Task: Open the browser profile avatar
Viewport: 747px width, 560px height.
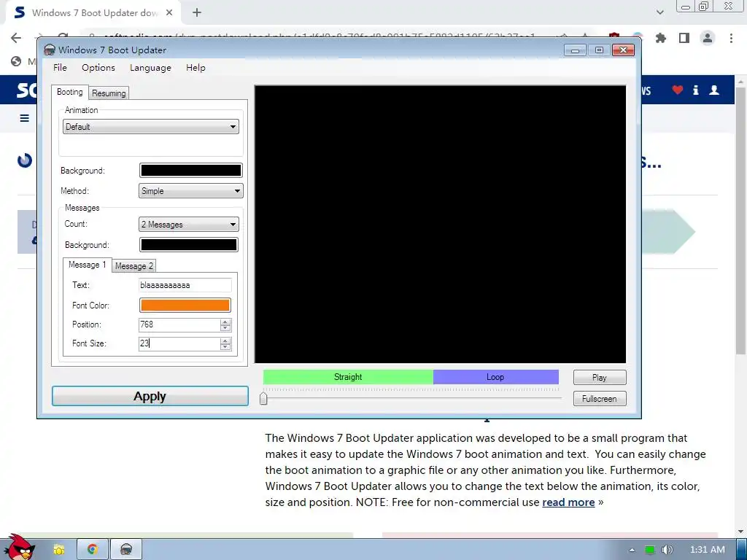Action: point(708,38)
